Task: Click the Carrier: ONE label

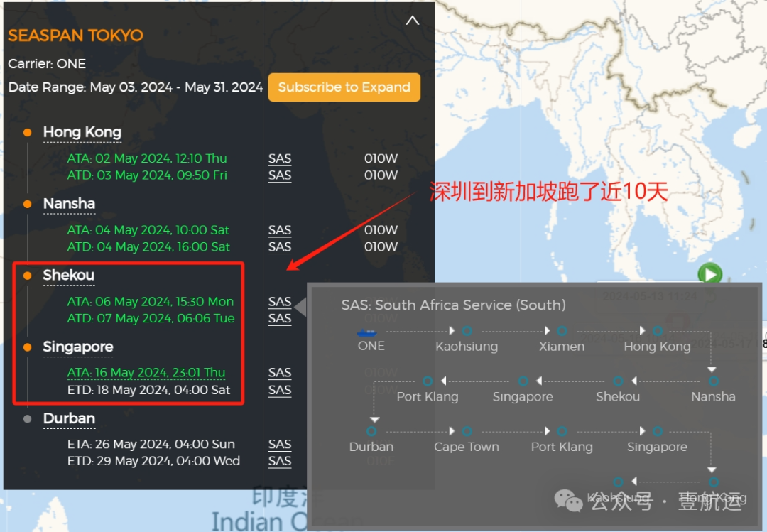Action: (47, 64)
